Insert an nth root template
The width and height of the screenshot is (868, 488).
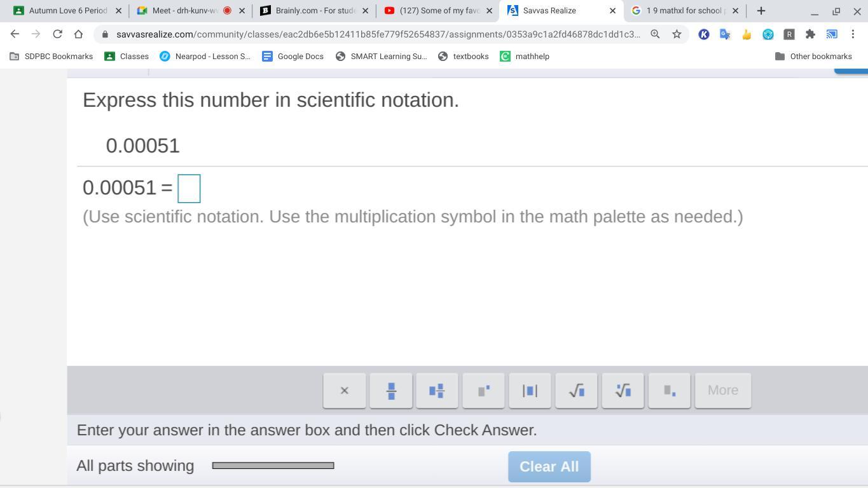(623, 390)
